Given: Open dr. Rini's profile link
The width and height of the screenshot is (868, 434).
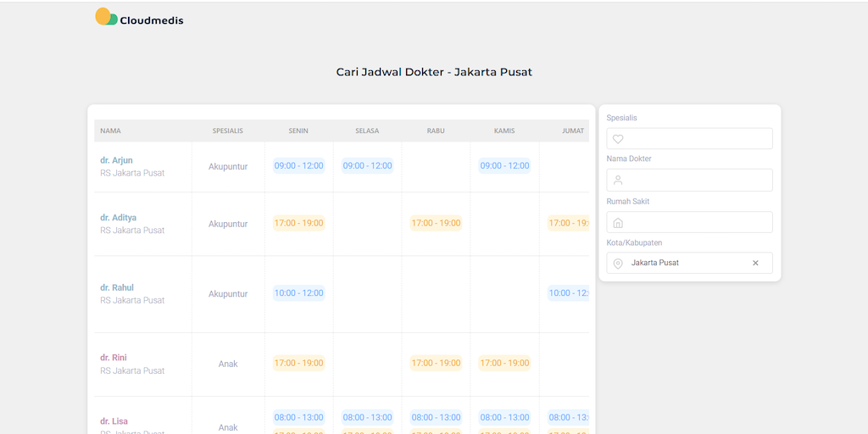Looking at the screenshot, I should (114, 358).
